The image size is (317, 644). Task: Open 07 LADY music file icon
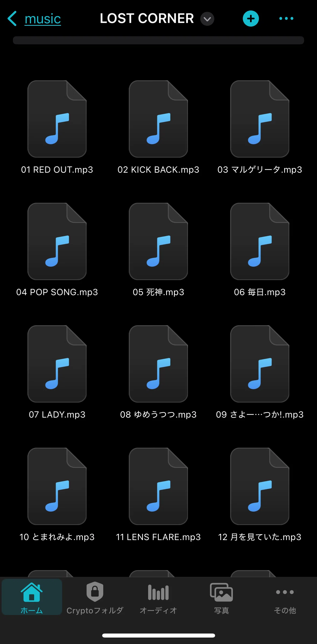pyautogui.click(x=57, y=364)
